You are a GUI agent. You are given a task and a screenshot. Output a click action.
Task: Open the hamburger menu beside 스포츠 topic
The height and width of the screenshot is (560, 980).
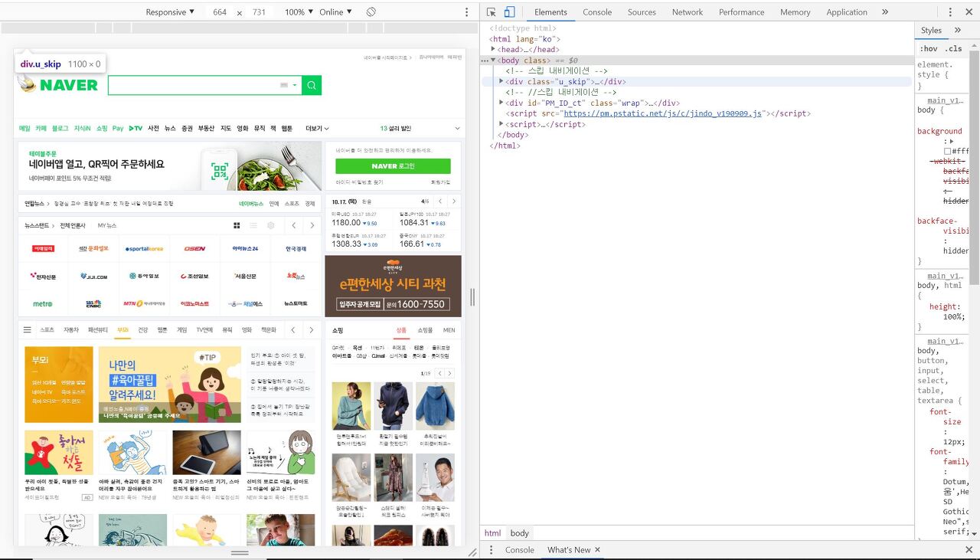coord(28,329)
